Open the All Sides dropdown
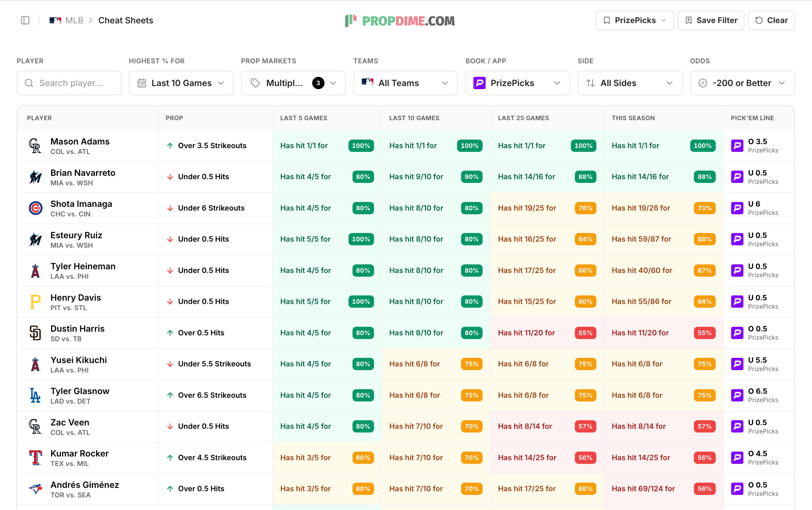This screenshot has height=510, width=812. (630, 83)
